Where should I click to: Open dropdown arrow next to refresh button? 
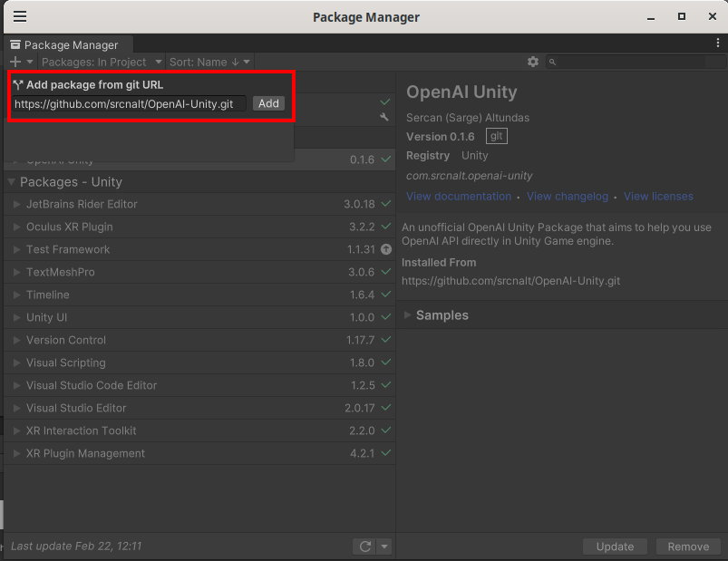click(x=384, y=546)
